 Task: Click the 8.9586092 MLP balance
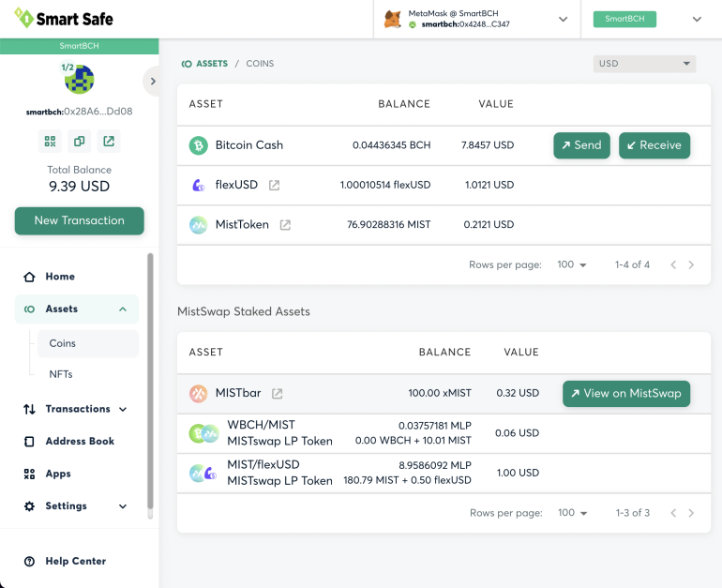[435, 465]
